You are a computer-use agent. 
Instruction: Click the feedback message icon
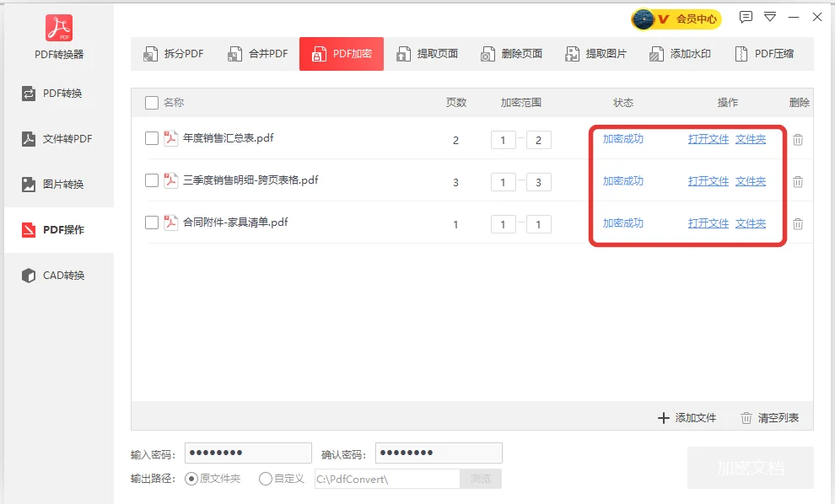click(746, 17)
